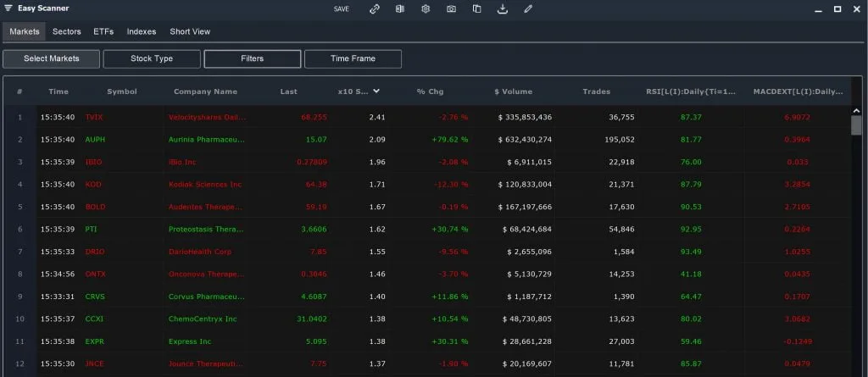Click volume cell $ 335,853,436
This screenshot has width=868, height=377.
pyautogui.click(x=525, y=118)
